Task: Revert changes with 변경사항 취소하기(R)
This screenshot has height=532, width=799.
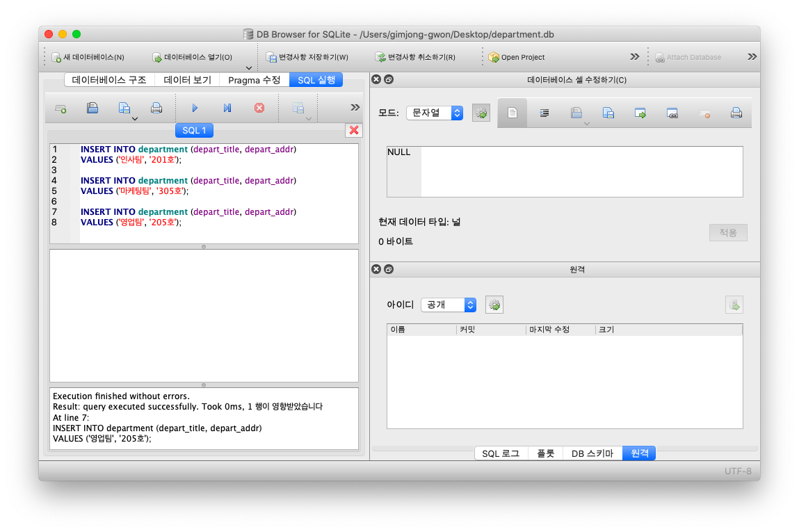Action: [415, 57]
